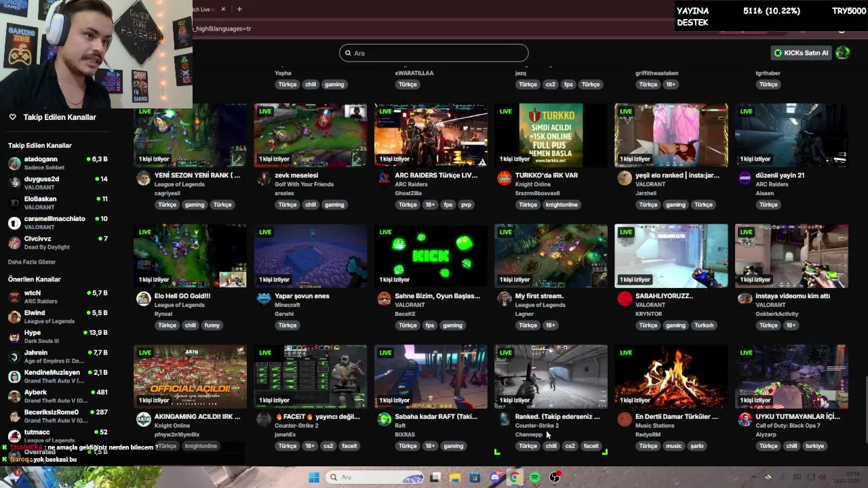The width and height of the screenshot is (868, 488).
Task: Open Elwind recommended channel avatar
Action: (x=14, y=317)
